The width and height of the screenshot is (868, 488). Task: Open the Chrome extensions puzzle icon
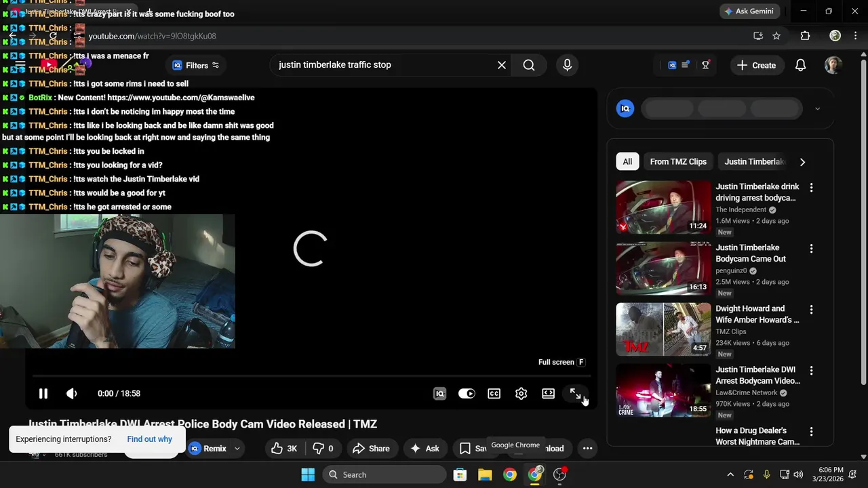coord(805,36)
